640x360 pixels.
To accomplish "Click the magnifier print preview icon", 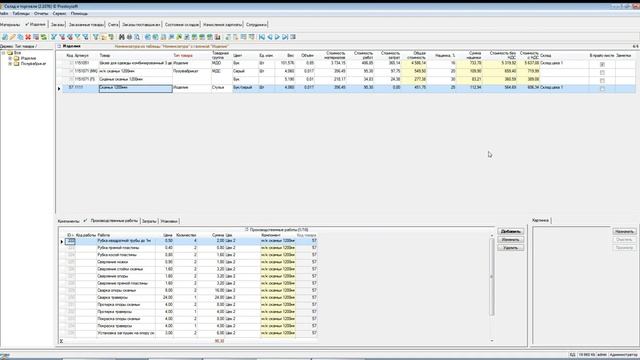I will point(137,37).
